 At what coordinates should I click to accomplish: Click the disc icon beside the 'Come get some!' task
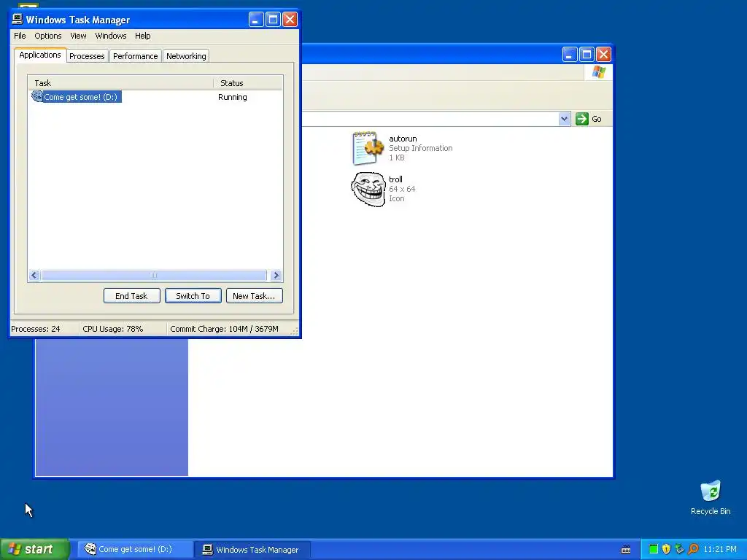(36, 96)
